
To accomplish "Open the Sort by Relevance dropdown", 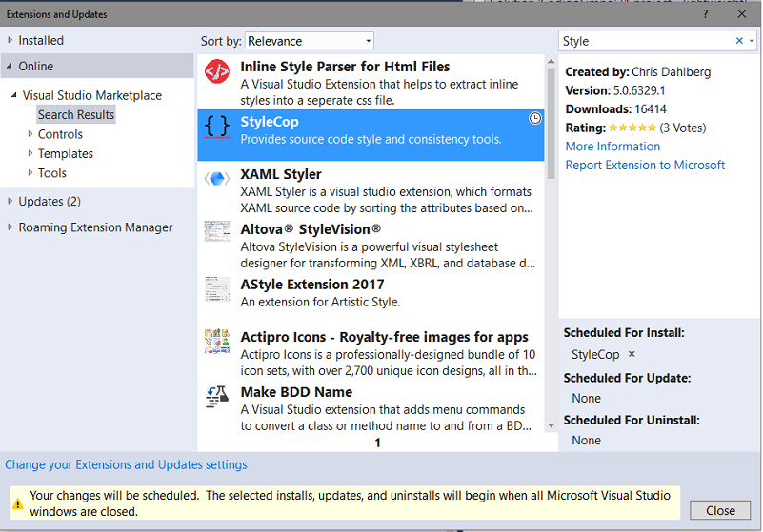I will pyautogui.click(x=310, y=41).
